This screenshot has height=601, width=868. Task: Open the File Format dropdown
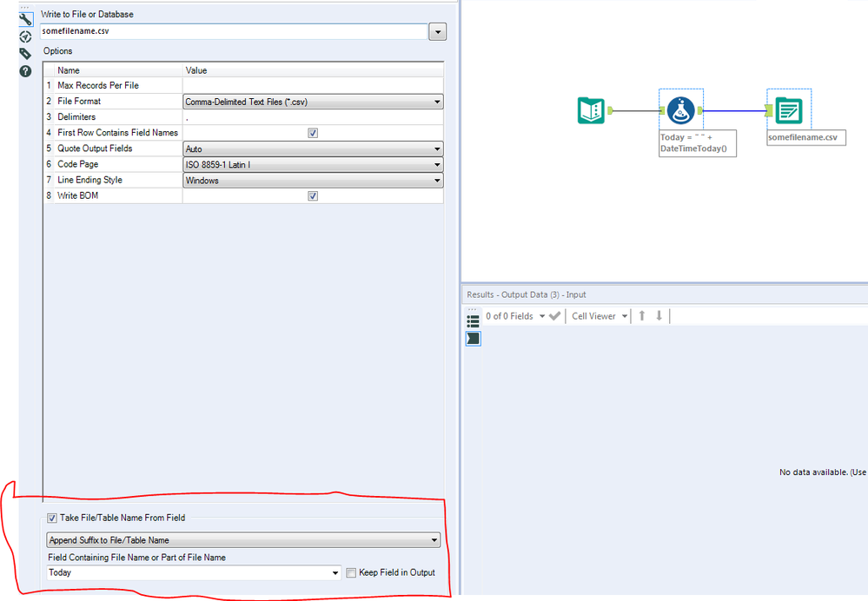(x=313, y=102)
